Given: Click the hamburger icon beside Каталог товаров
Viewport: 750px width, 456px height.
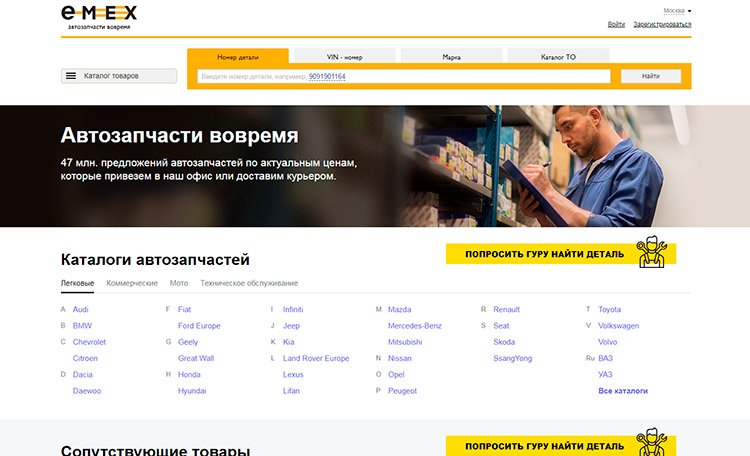Looking at the screenshot, I should pyautogui.click(x=71, y=76).
